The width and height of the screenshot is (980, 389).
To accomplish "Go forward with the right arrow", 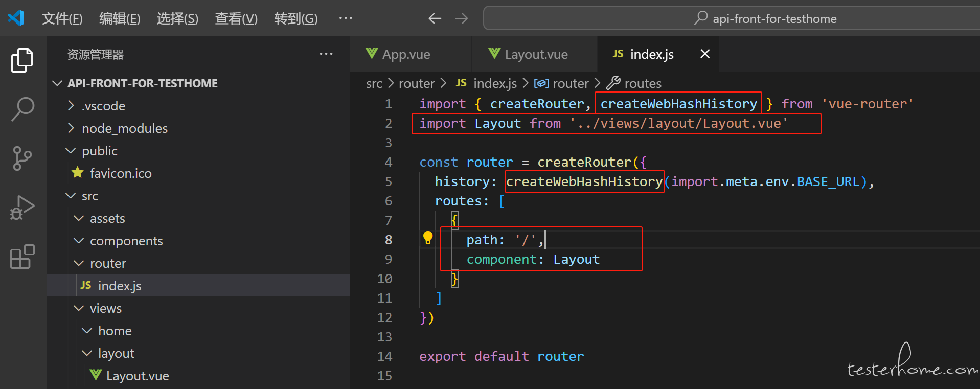I will click(x=462, y=18).
